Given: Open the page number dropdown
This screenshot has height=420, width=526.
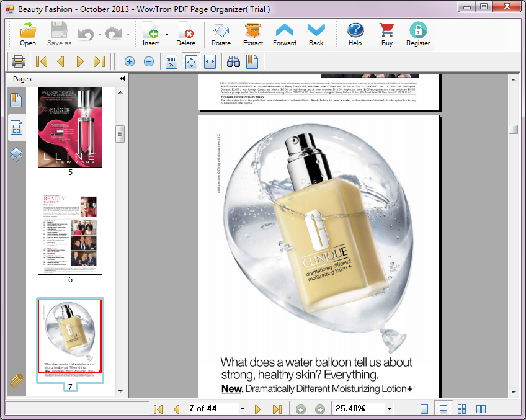Looking at the screenshot, I should (x=243, y=409).
